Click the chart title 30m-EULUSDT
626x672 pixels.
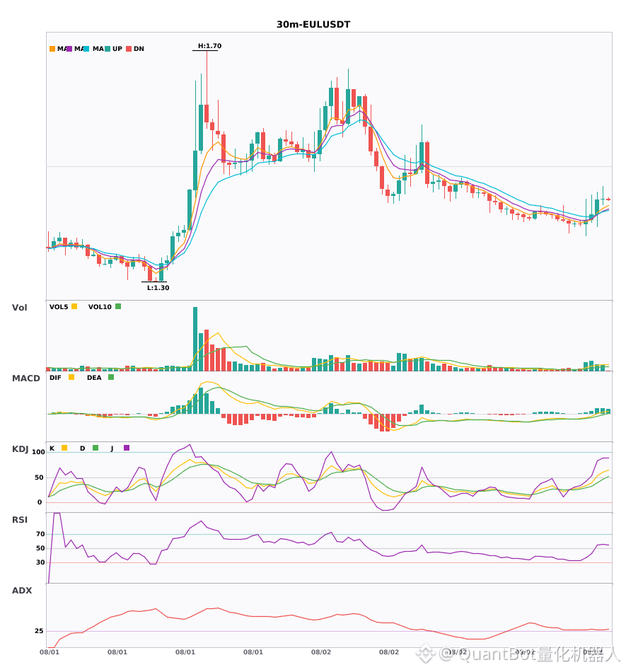click(313, 25)
